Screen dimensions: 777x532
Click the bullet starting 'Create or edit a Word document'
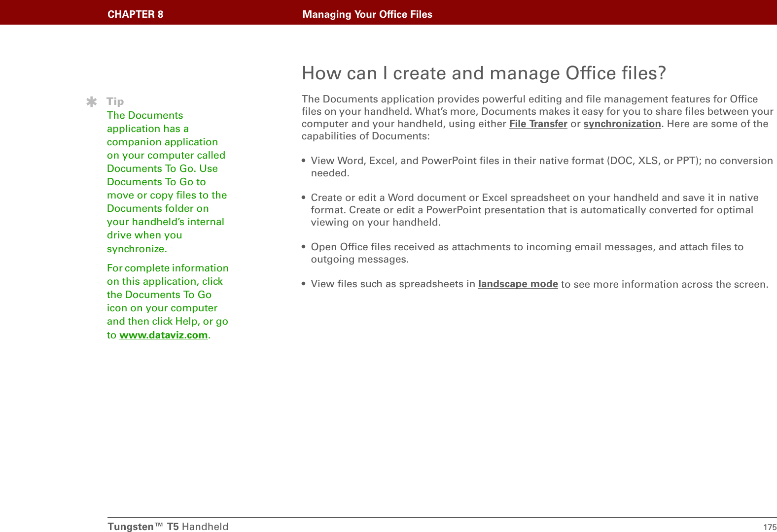point(530,210)
